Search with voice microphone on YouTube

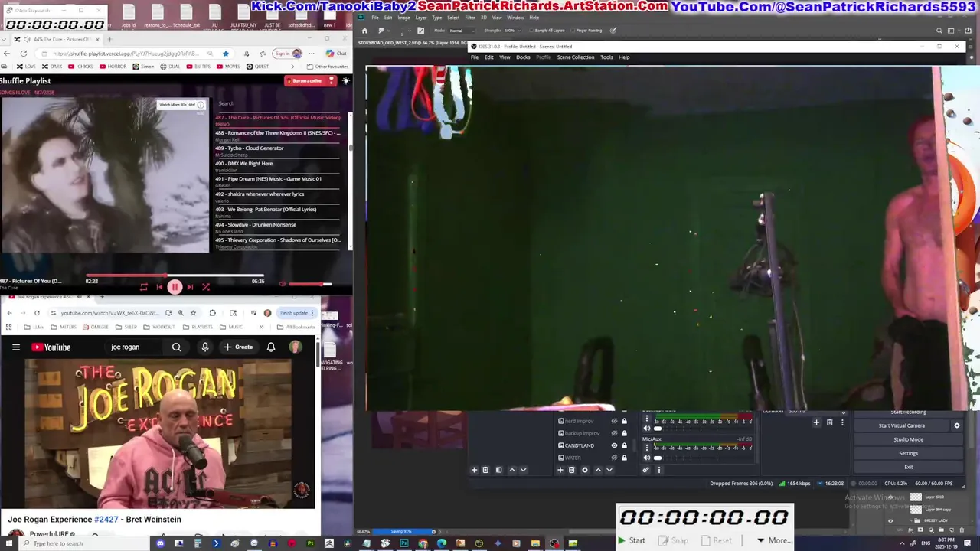(204, 347)
